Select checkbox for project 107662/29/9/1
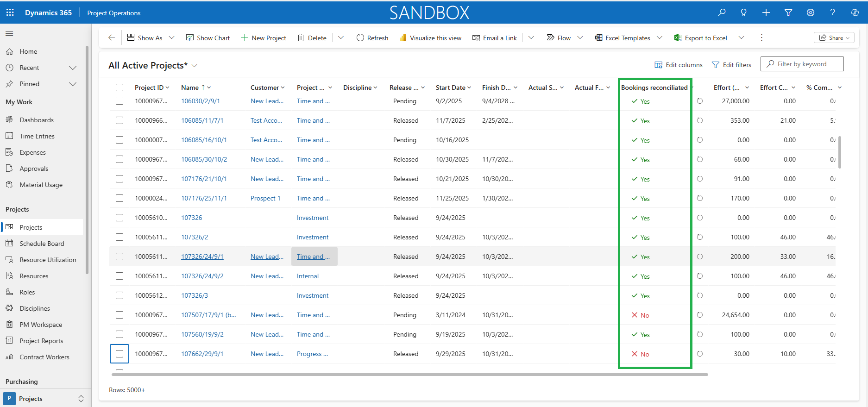This screenshot has height=407, width=868. 120,354
